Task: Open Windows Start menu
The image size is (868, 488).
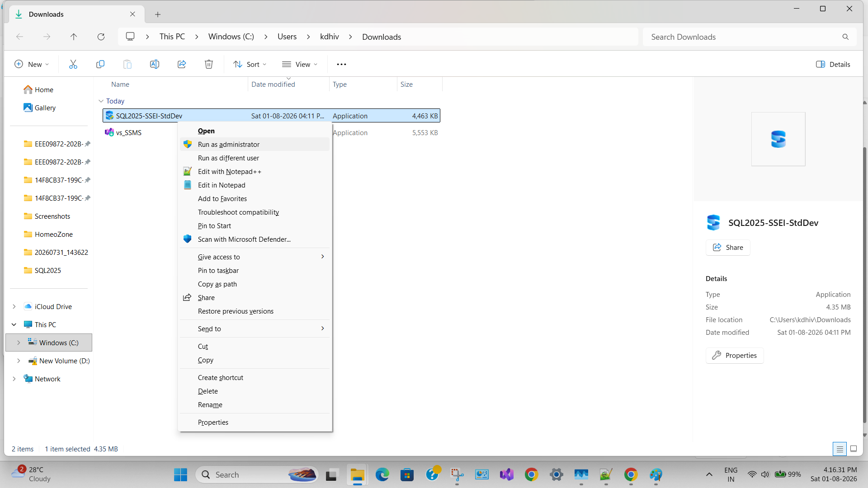Action: point(180,475)
